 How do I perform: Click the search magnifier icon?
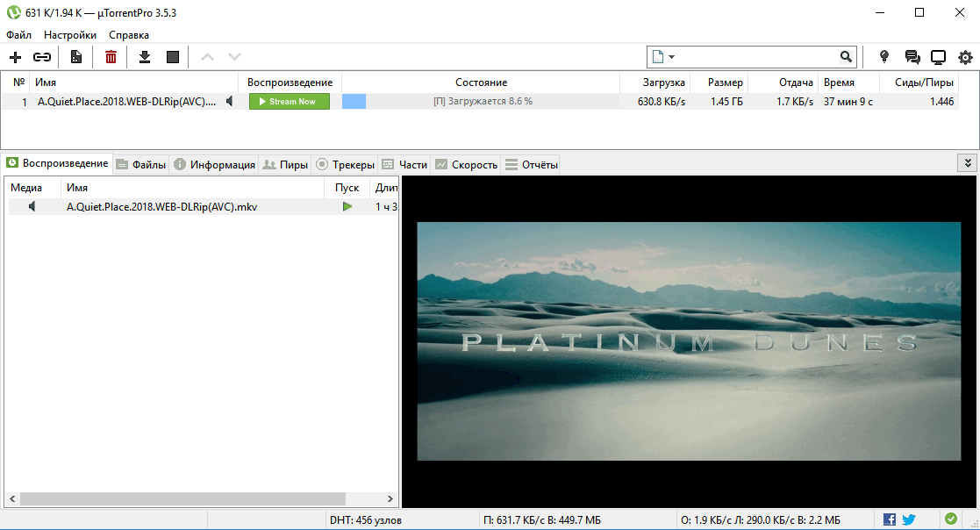tap(846, 57)
